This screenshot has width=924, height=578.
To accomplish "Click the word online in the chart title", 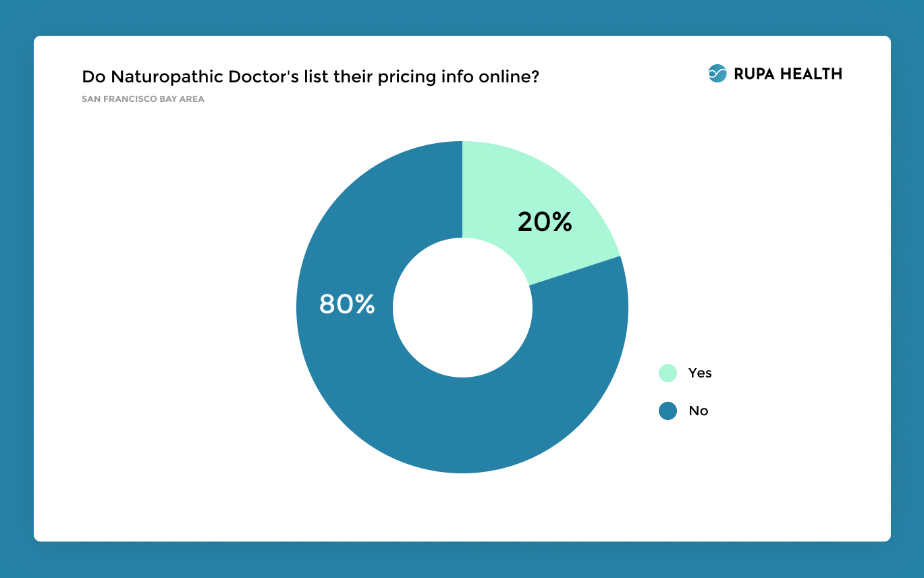I will pyautogui.click(x=508, y=77).
